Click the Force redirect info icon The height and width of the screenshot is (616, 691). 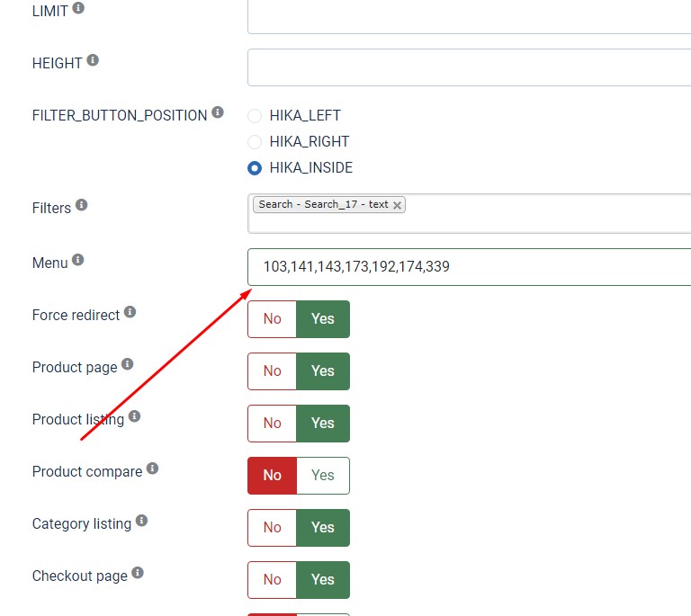click(x=130, y=312)
